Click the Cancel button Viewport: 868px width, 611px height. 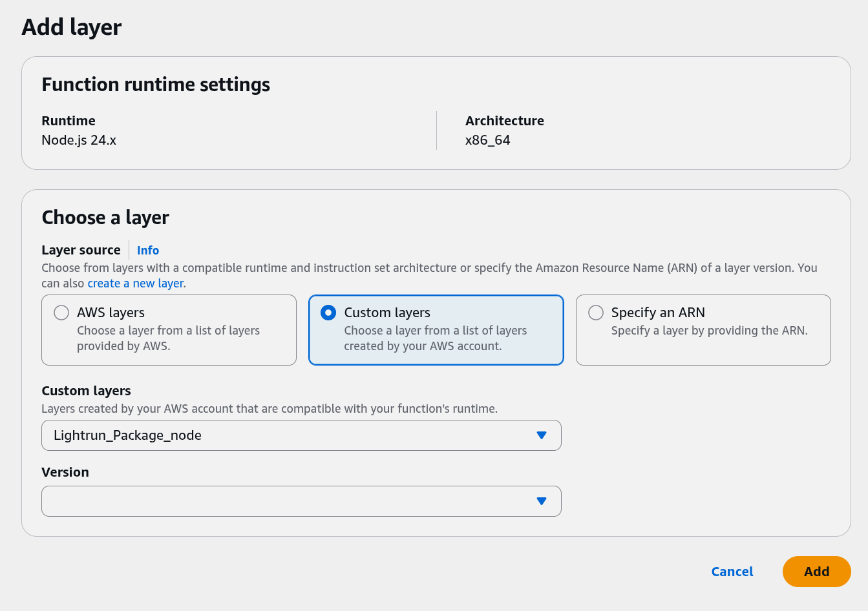[732, 572]
